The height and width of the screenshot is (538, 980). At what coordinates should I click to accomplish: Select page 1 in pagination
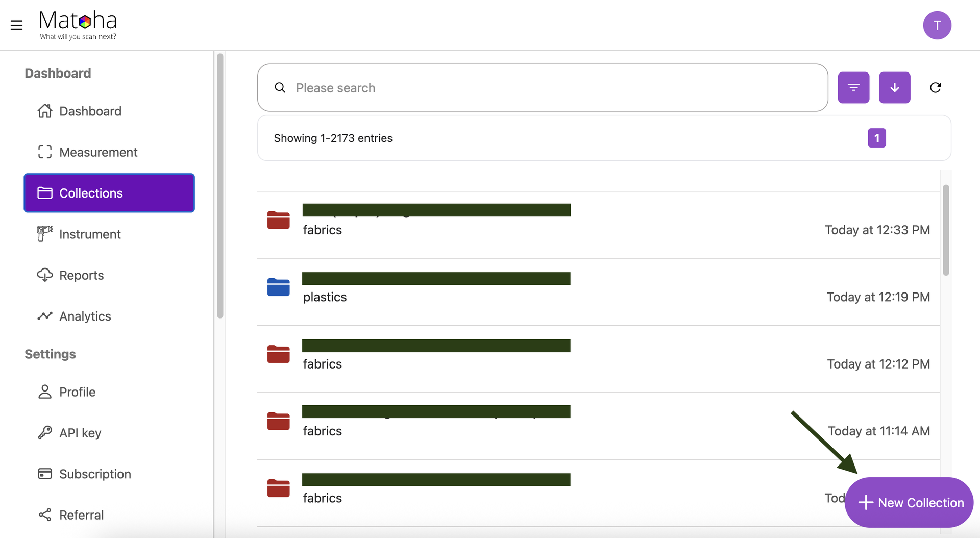tap(876, 138)
